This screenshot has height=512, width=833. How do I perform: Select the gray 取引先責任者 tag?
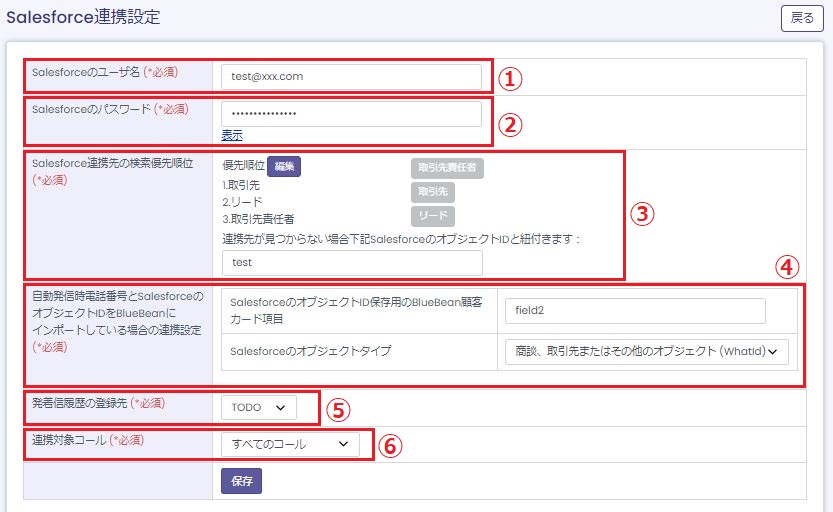tap(447, 167)
